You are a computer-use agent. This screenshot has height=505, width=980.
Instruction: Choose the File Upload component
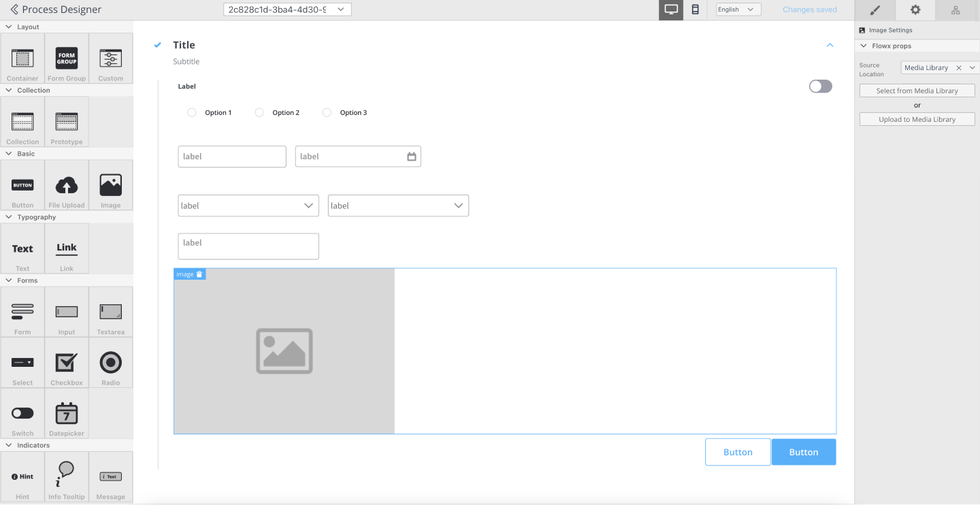click(x=67, y=185)
